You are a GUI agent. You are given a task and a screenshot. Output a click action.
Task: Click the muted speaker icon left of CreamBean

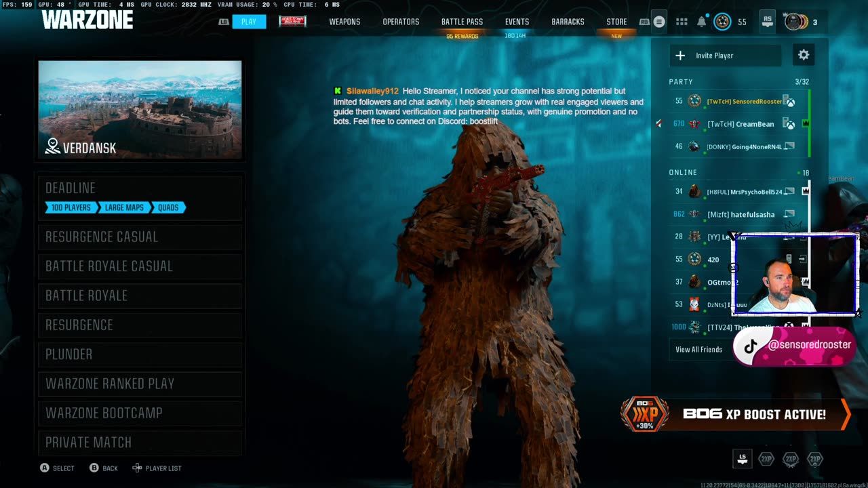coord(658,124)
